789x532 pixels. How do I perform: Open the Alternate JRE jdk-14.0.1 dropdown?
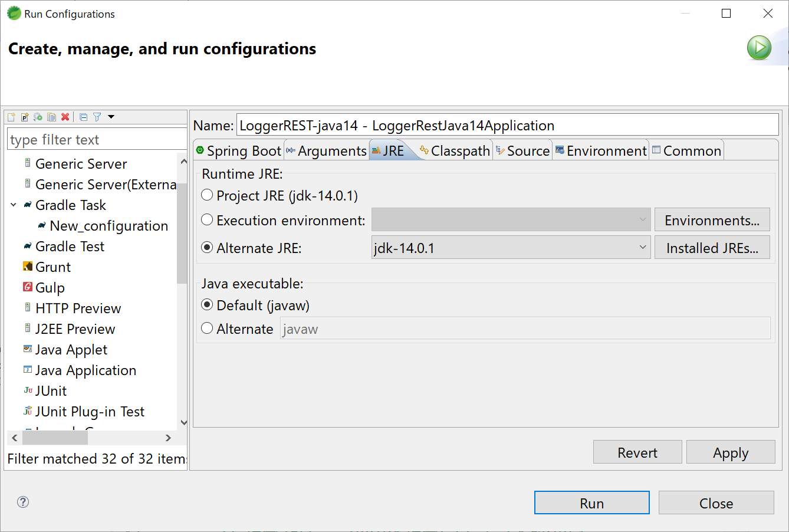(x=511, y=248)
